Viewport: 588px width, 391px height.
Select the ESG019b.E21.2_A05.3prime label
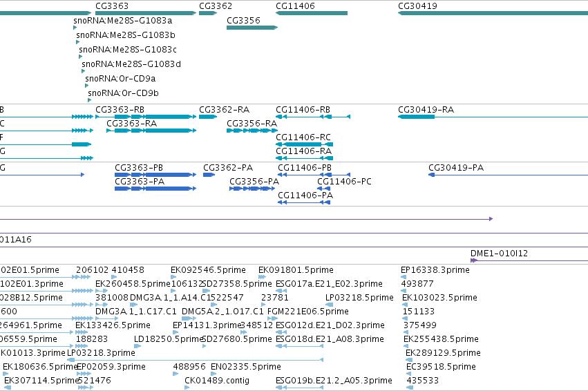pos(334,381)
